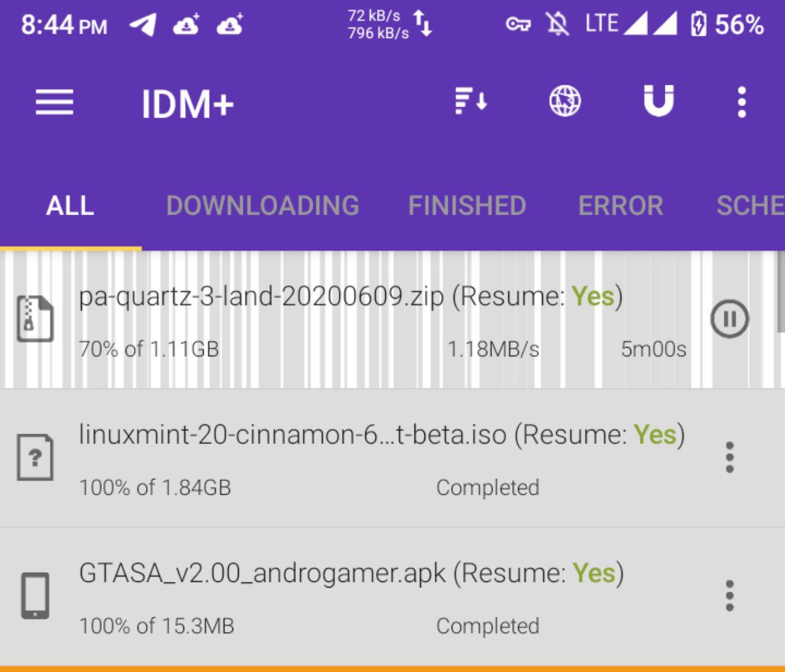This screenshot has width=785, height=672.
Task: Tap the unknown file icon of linuxmint
Action: tap(35, 457)
